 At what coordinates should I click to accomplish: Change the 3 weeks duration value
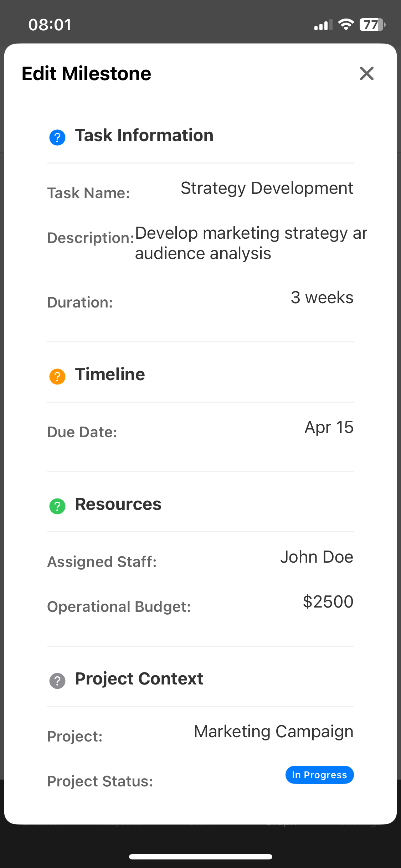322,298
